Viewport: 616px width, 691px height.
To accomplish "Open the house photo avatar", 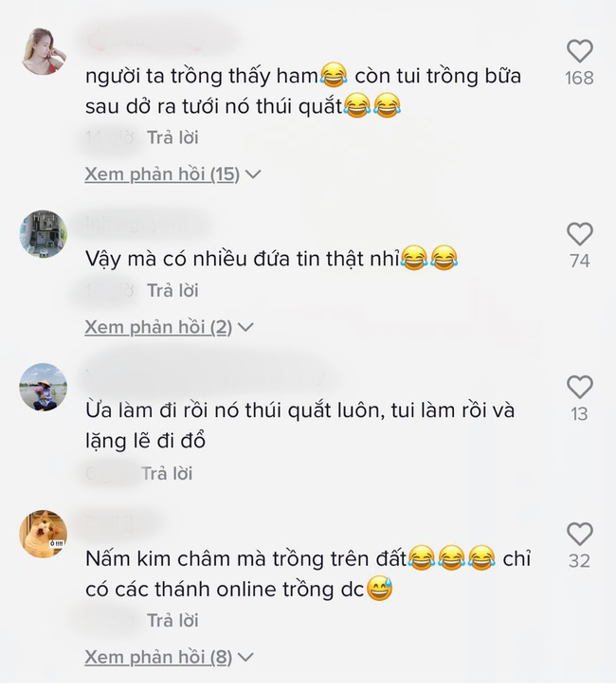I will 44,234.
